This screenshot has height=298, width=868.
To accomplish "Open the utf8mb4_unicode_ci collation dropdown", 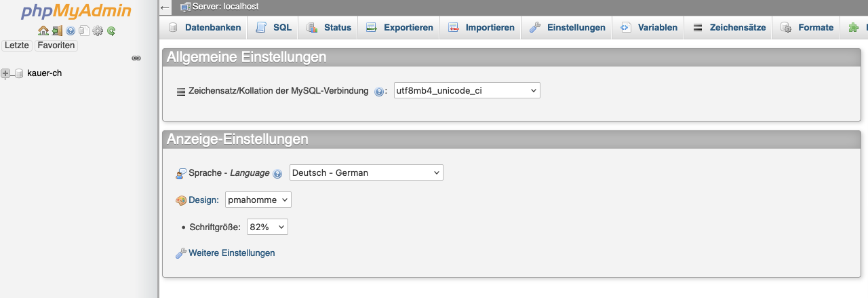I will tap(467, 90).
